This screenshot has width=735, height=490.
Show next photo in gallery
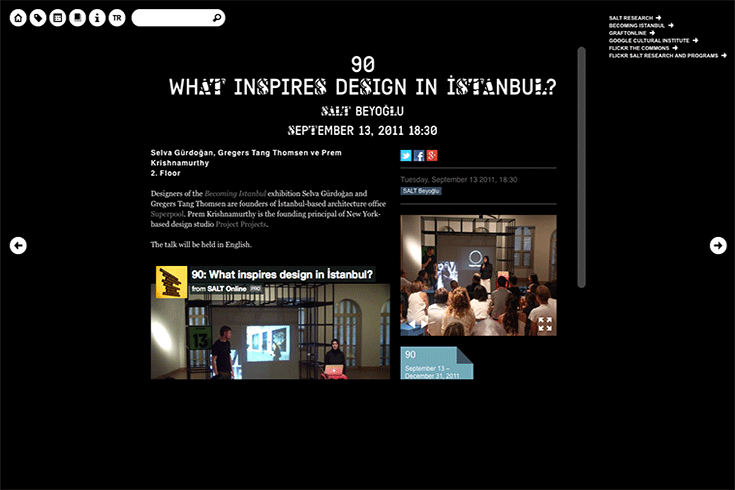pyautogui.click(x=424, y=324)
